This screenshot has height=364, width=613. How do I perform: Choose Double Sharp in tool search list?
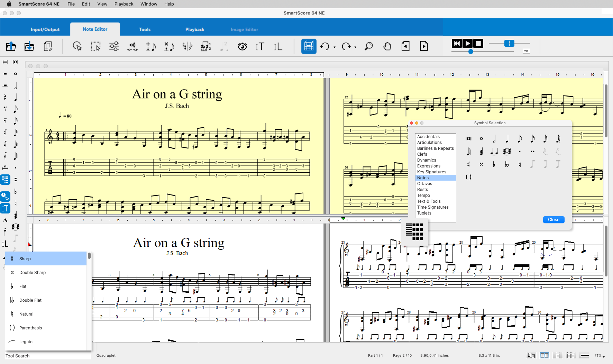(46, 272)
